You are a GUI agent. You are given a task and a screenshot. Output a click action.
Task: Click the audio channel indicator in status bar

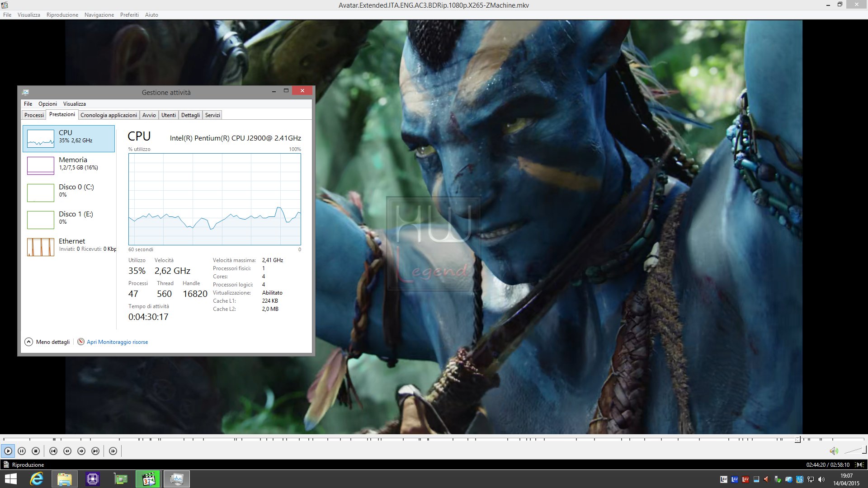tap(859, 465)
